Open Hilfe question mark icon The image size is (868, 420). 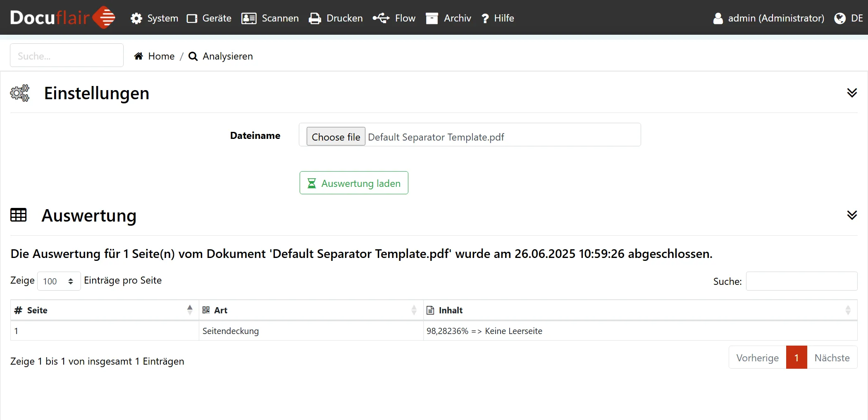[485, 18]
